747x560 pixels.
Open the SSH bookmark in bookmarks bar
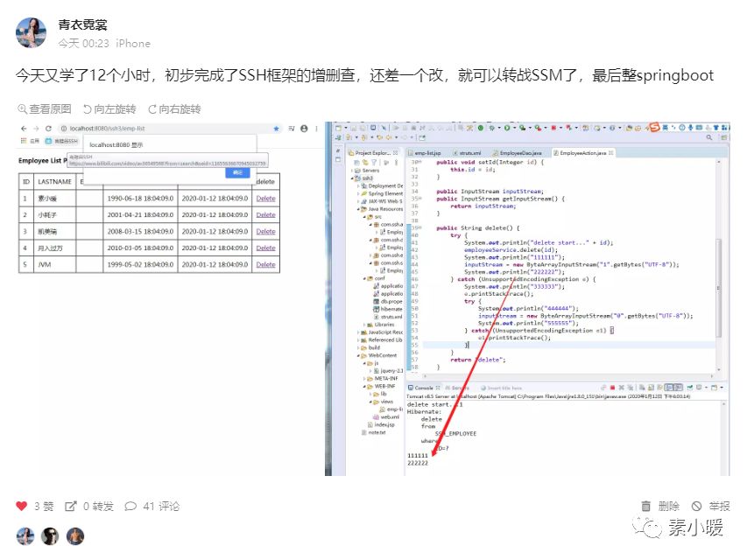point(61,141)
